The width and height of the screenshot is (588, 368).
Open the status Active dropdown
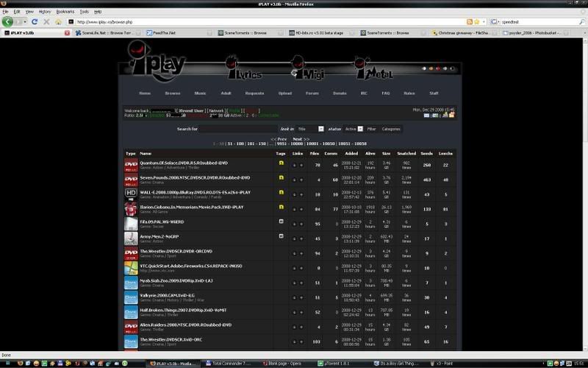[x=354, y=129]
